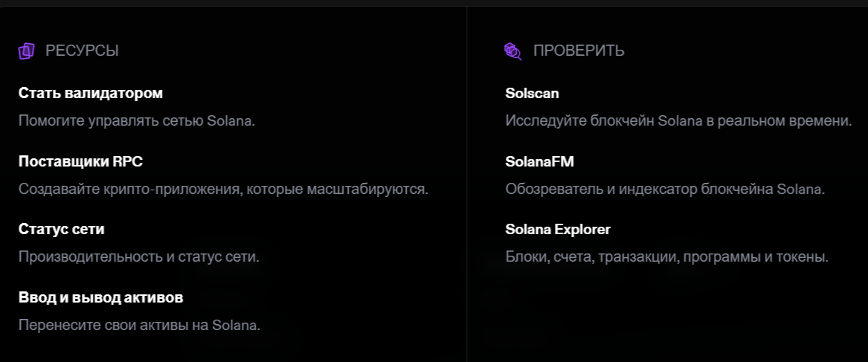868x362 pixels.
Task: Select the РЕСУРСЫ section header
Action: click(82, 51)
